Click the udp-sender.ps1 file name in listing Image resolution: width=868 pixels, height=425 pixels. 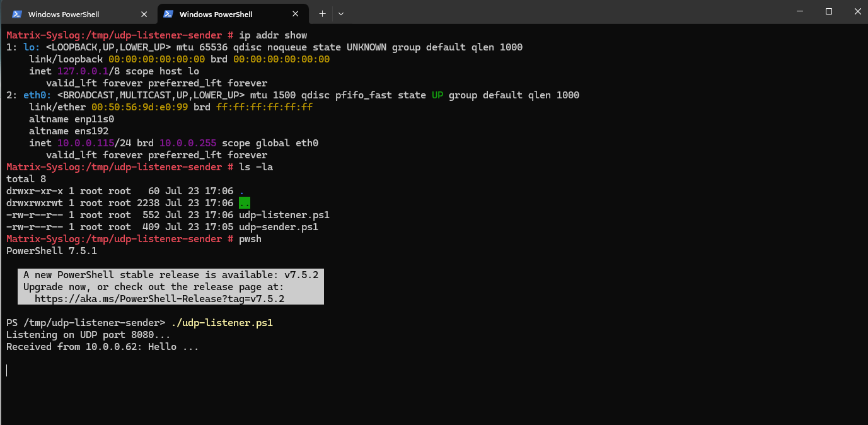[279, 227]
